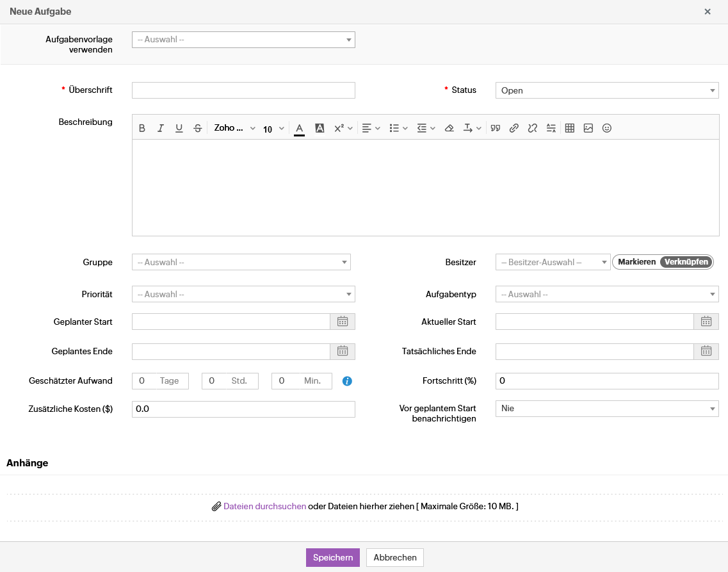Toggle bold formatting in description editor
728x572 pixels.
[x=142, y=128]
